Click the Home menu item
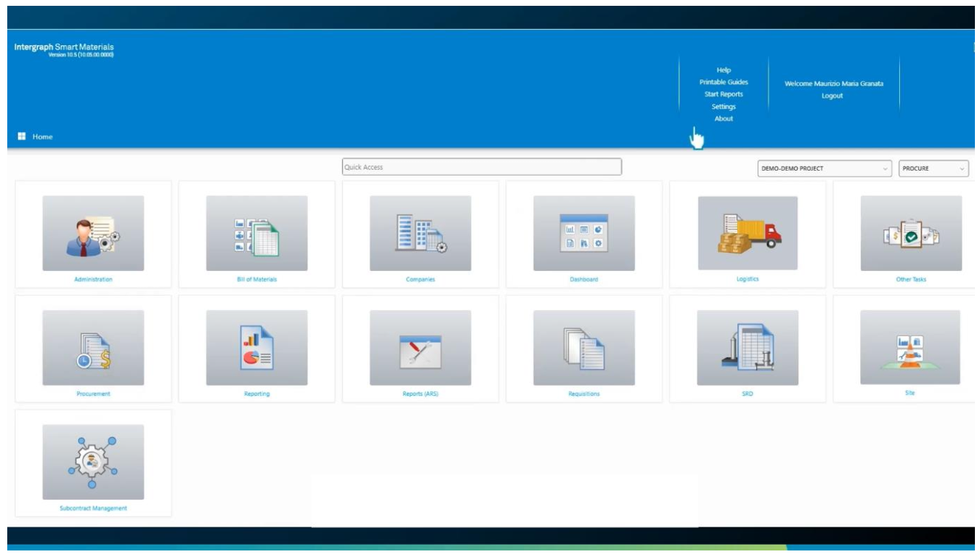 pos(42,137)
